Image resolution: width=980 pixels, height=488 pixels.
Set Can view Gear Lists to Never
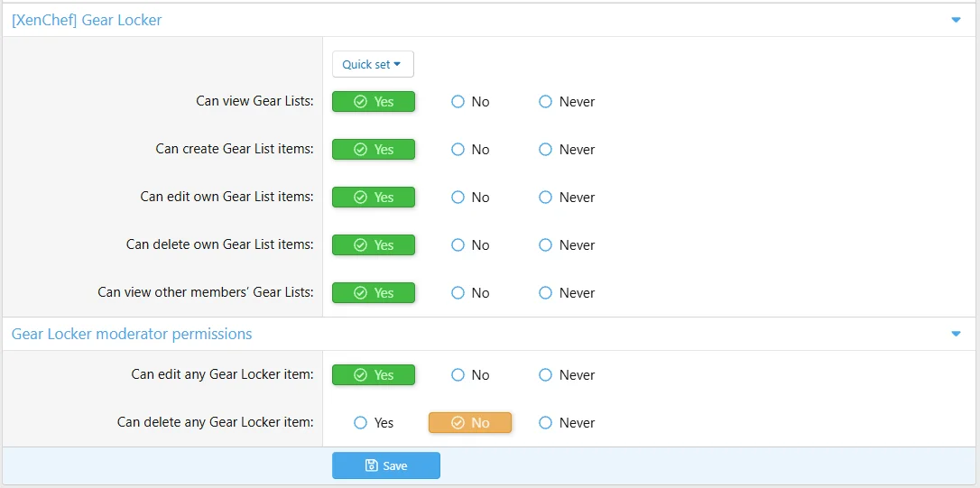(x=567, y=102)
